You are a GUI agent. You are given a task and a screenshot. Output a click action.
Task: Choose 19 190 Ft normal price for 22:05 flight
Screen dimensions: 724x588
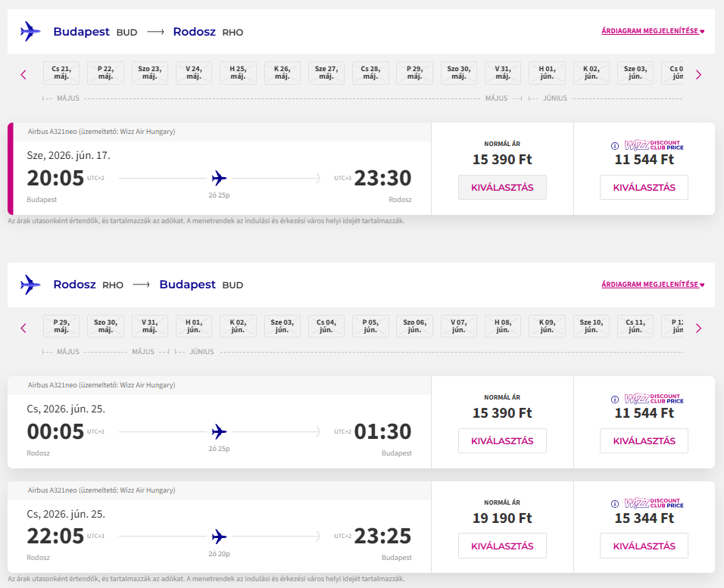coord(502,546)
